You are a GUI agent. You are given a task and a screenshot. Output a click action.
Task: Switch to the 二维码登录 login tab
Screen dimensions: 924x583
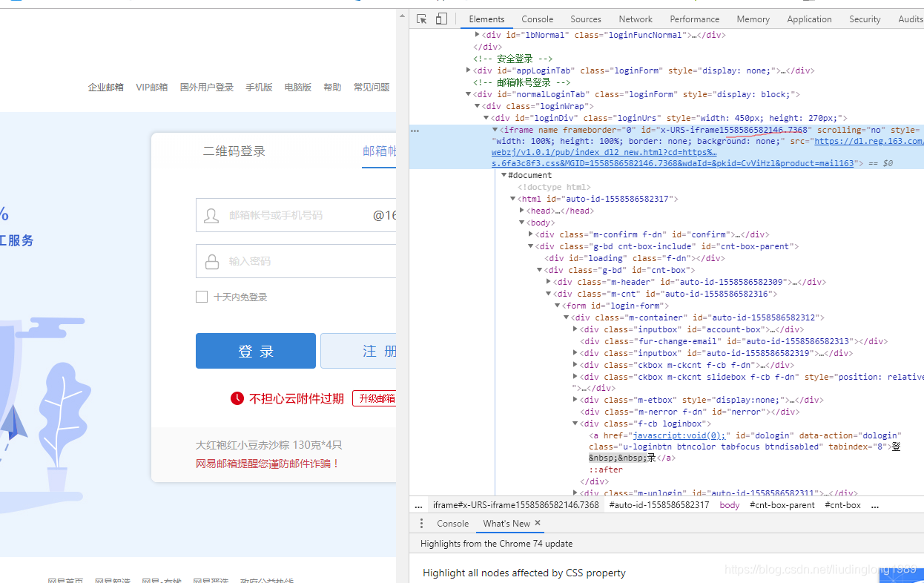coord(234,151)
